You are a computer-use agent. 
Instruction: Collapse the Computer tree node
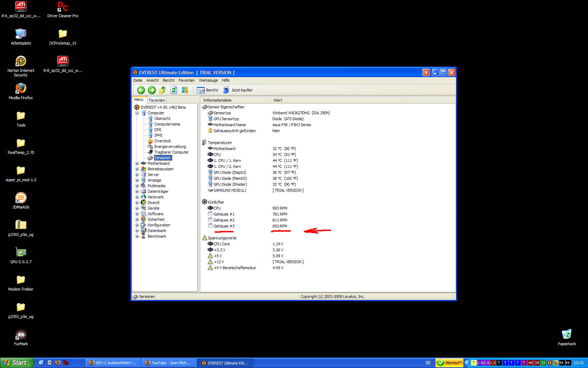137,113
